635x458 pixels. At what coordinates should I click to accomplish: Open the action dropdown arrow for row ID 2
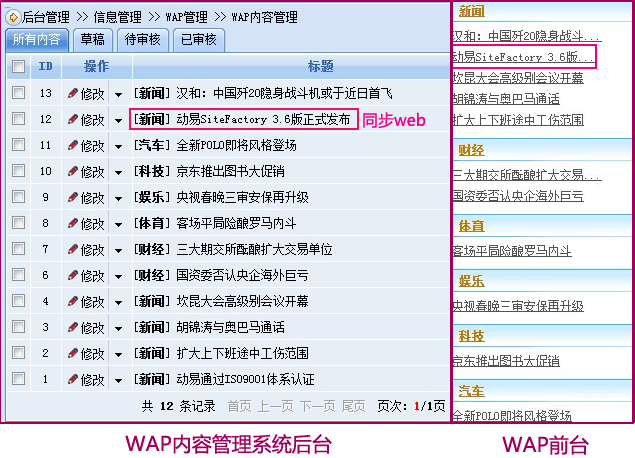pyautogui.click(x=118, y=354)
